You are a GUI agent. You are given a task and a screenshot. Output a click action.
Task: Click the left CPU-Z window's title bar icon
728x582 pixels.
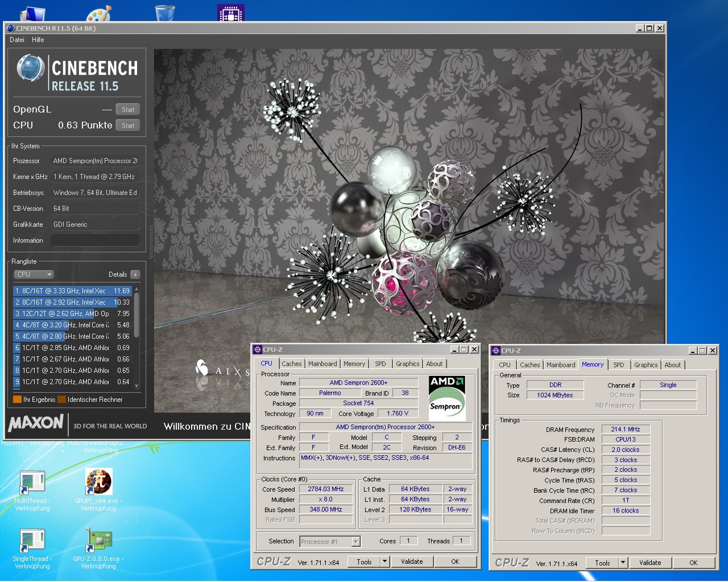(x=258, y=350)
